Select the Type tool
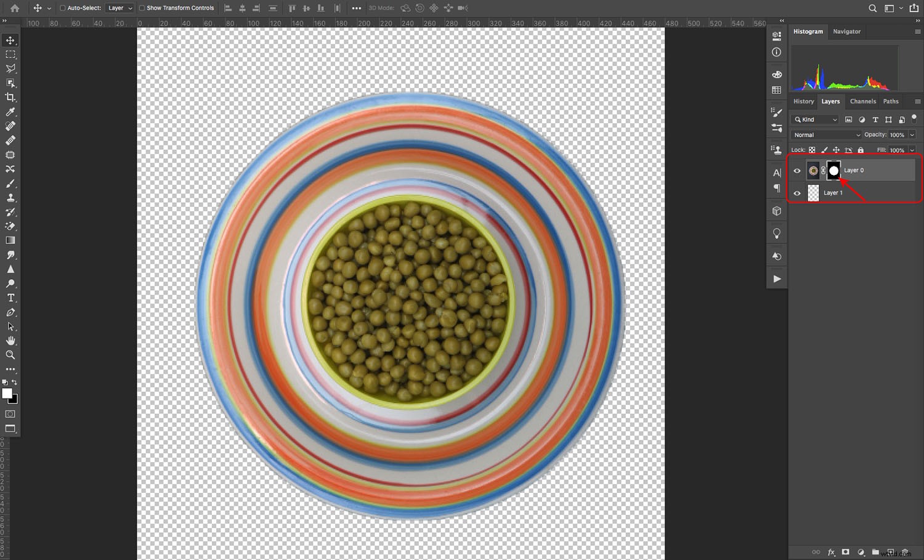This screenshot has height=560, width=924. coord(10,298)
